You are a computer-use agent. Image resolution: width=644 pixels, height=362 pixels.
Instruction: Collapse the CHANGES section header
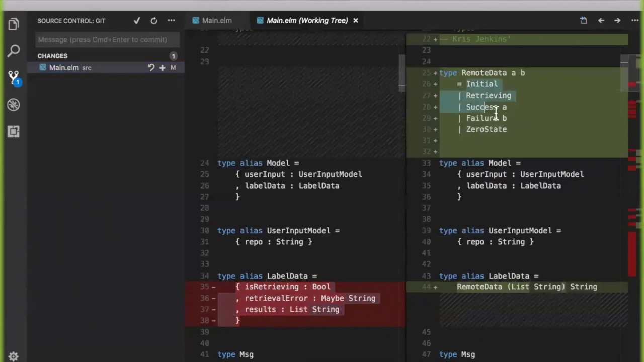point(52,56)
